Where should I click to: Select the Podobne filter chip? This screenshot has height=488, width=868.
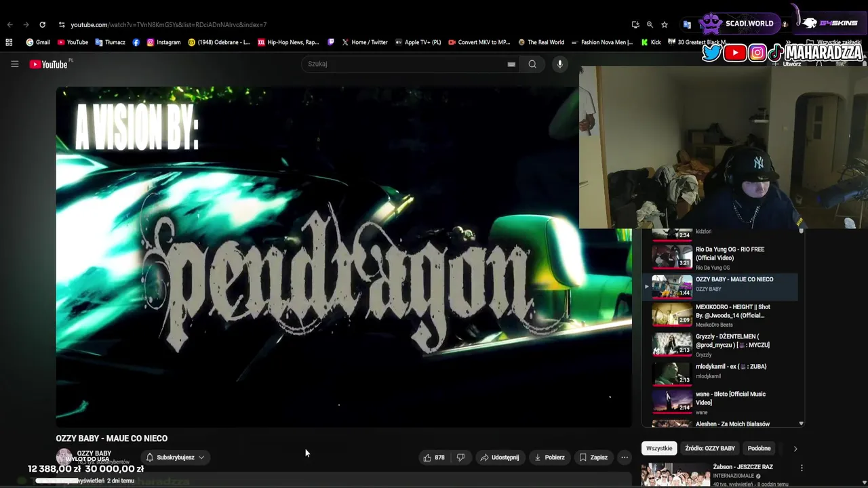[x=759, y=448]
